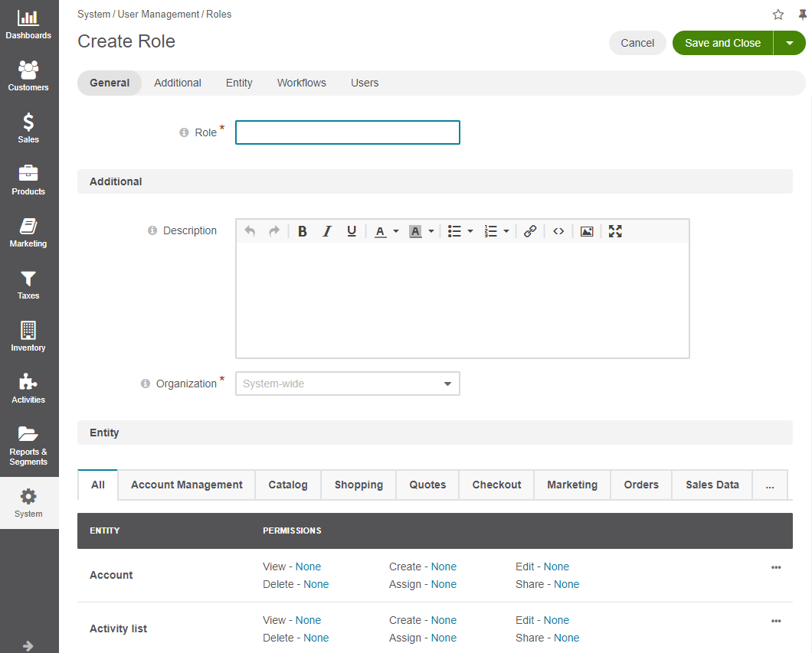The width and height of the screenshot is (812, 653).
Task: Open the Inventory sidebar menu
Action: coord(28,337)
